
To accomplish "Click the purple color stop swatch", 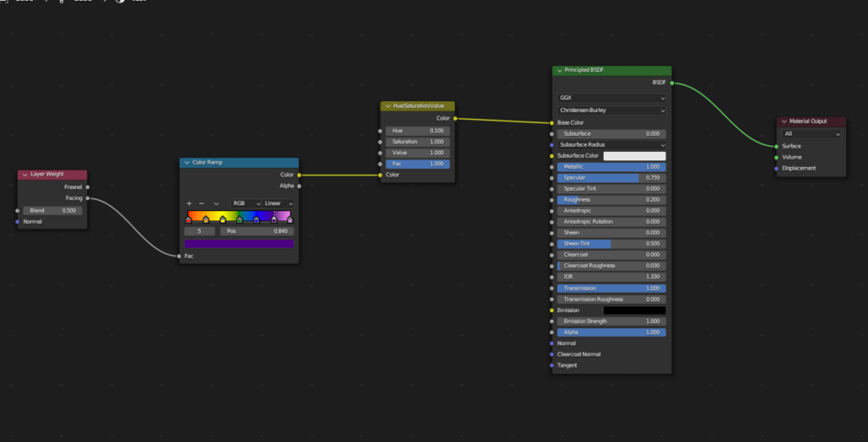I will coord(239,243).
